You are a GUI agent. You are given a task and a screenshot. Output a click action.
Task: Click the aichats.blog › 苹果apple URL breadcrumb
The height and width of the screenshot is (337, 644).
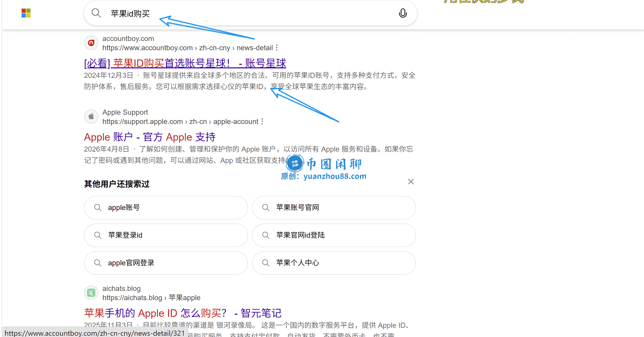151,298
